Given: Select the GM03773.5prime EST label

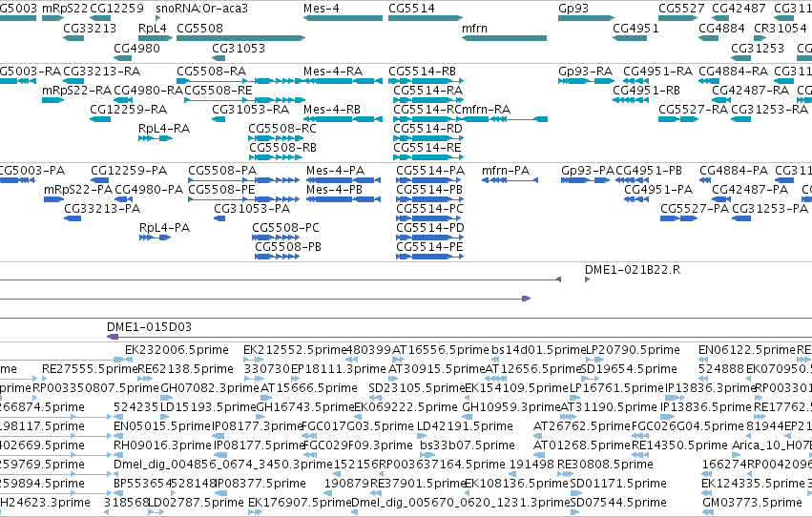Looking at the screenshot, I should (752, 503).
